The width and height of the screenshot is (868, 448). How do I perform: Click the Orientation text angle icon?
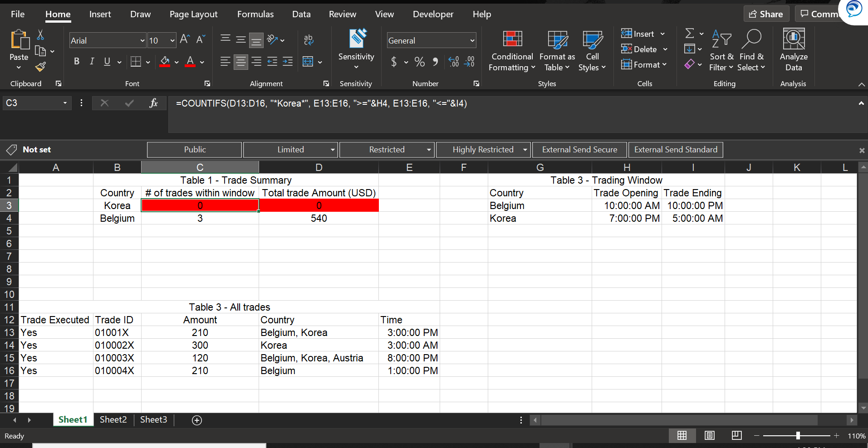[x=272, y=40]
